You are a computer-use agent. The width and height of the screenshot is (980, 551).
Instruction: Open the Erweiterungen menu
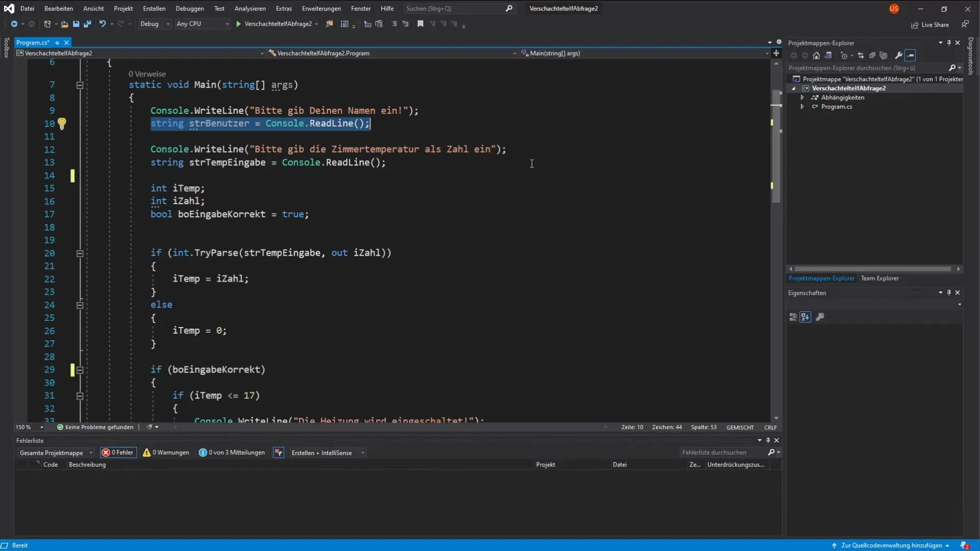(321, 9)
